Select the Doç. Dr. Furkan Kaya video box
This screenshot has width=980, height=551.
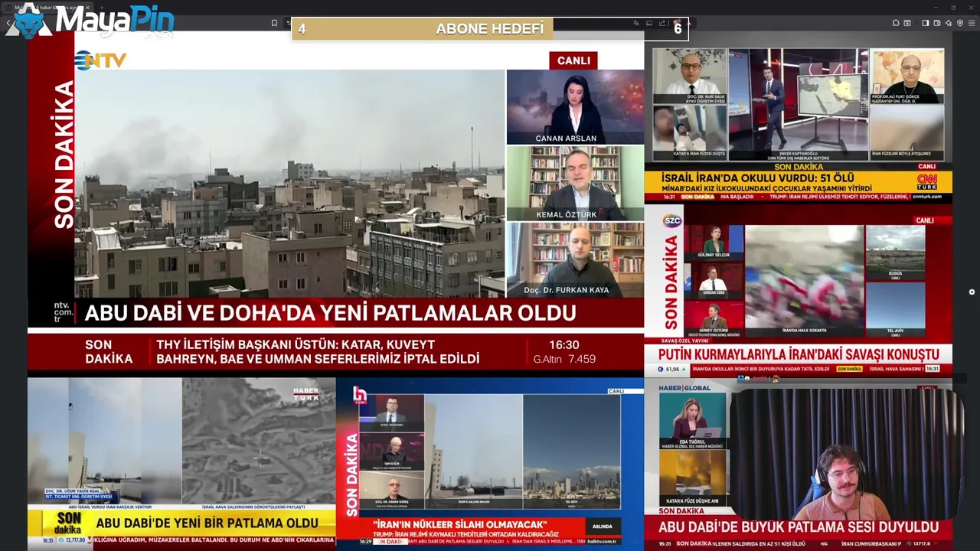coord(575,260)
